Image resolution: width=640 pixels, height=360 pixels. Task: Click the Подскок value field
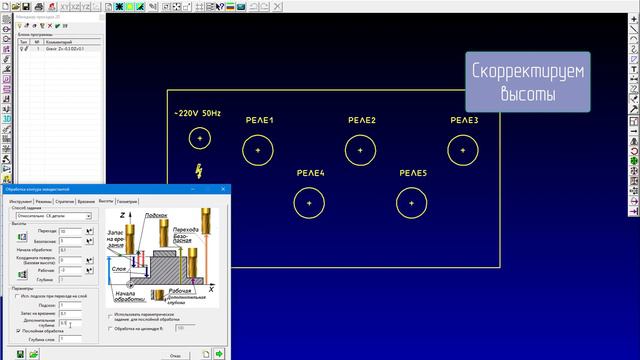pyautogui.click(x=71, y=305)
